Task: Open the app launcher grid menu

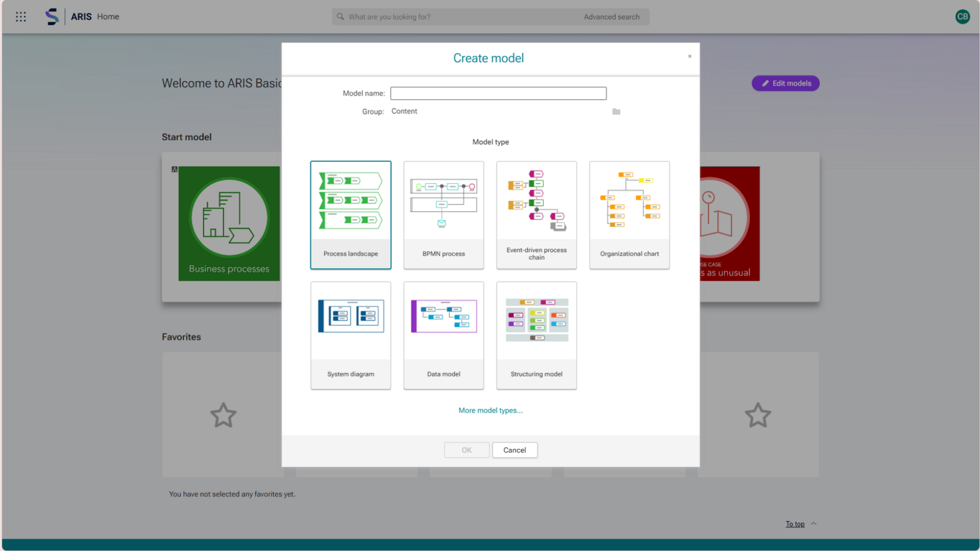Action: click(x=20, y=17)
